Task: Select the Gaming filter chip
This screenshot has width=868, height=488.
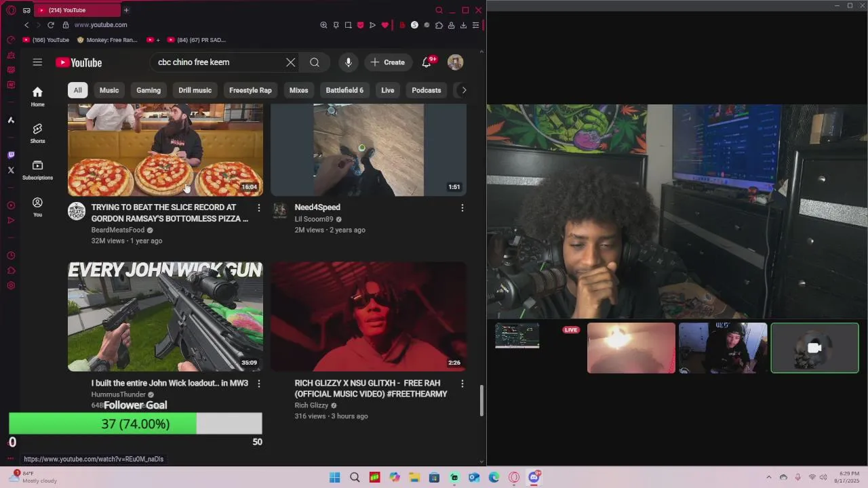Action: click(x=149, y=90)
